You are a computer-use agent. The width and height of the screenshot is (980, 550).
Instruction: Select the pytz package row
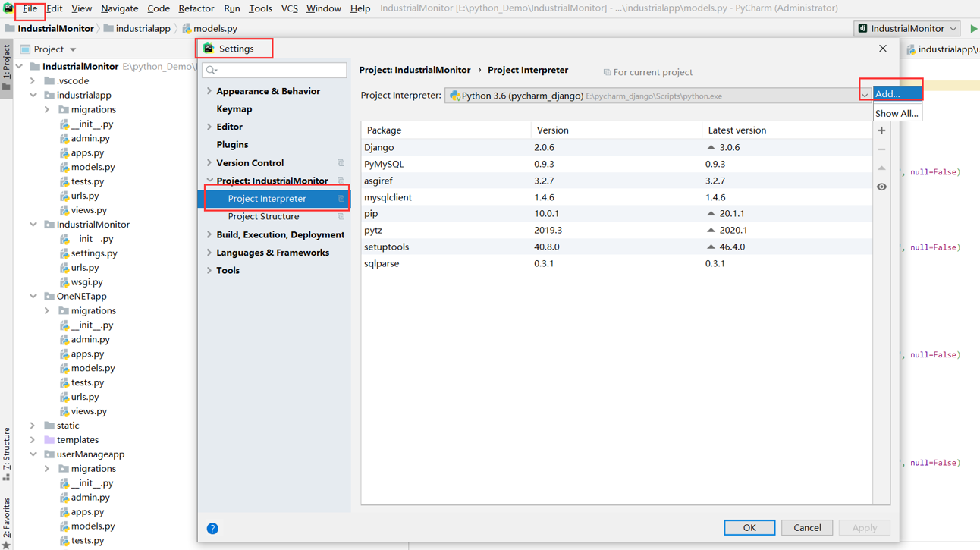click(616, 230)
